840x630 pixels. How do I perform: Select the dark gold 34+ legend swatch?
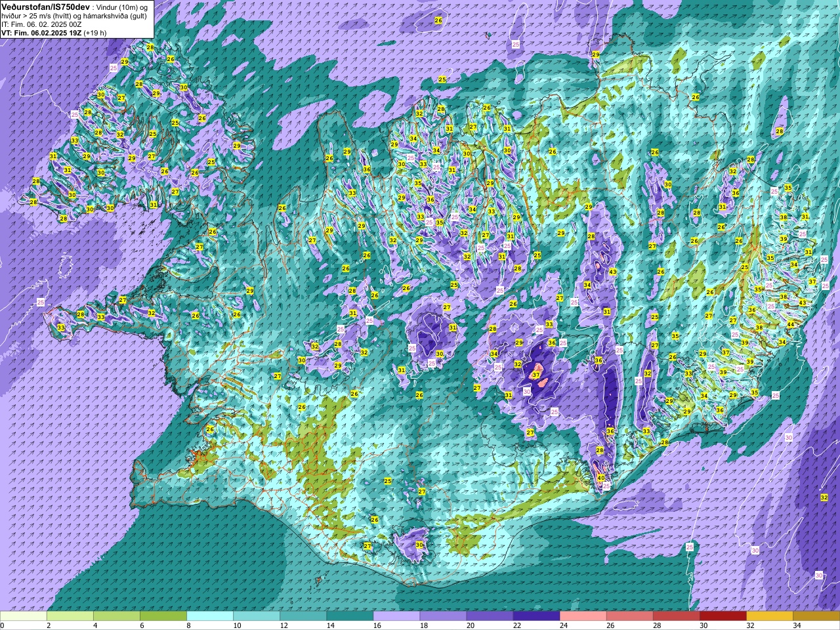816,616
